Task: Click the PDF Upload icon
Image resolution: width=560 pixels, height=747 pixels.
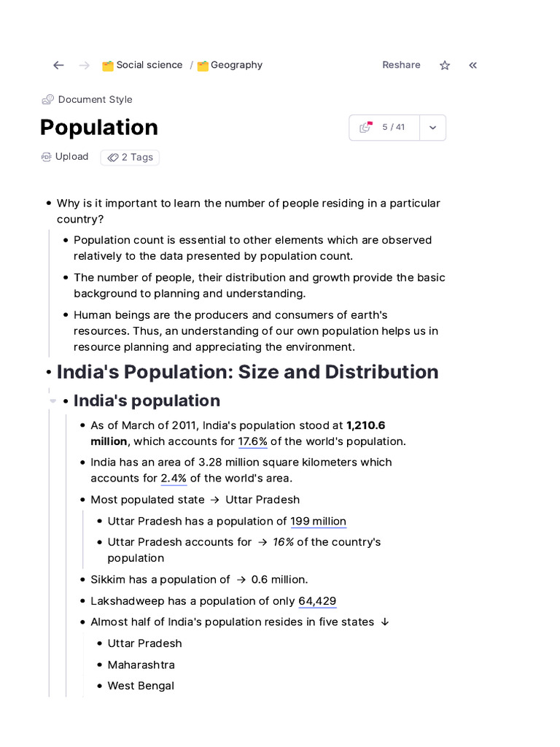Action: [47, 157]
